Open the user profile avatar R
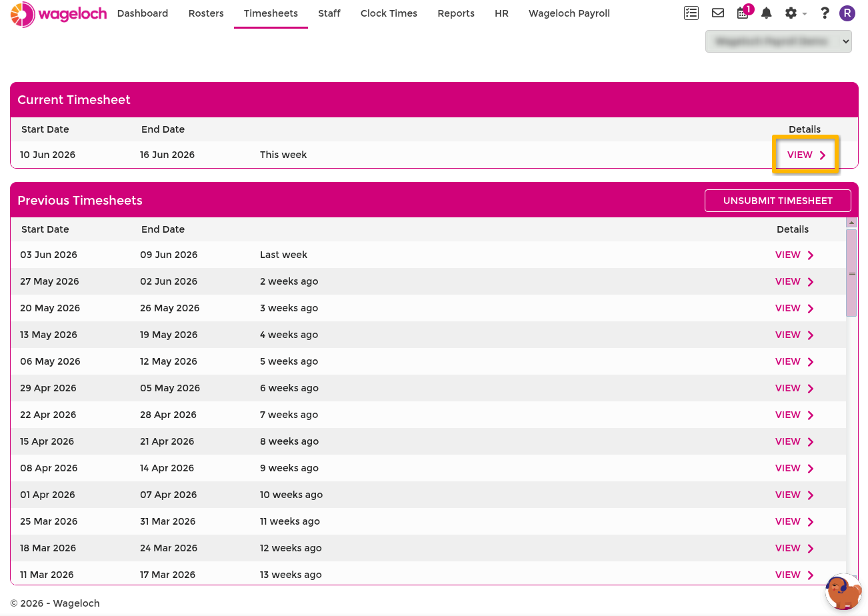 847,13
